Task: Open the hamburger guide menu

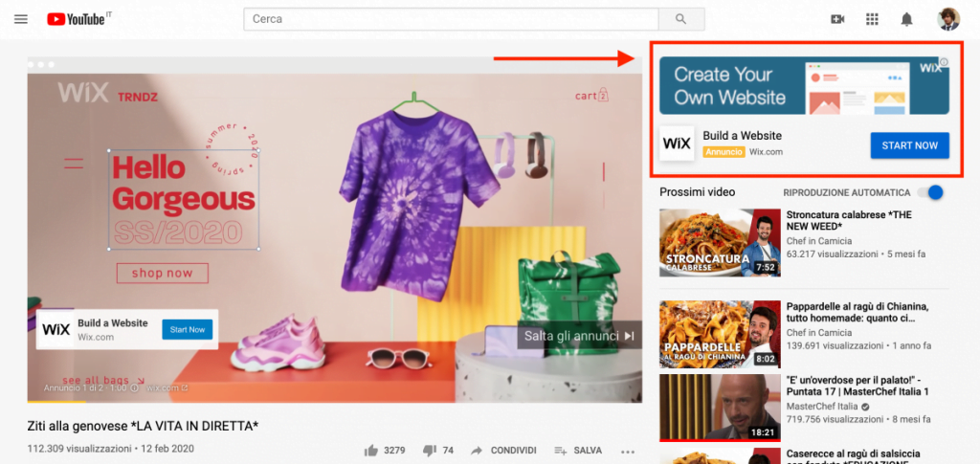Action: tap(21, 19)
